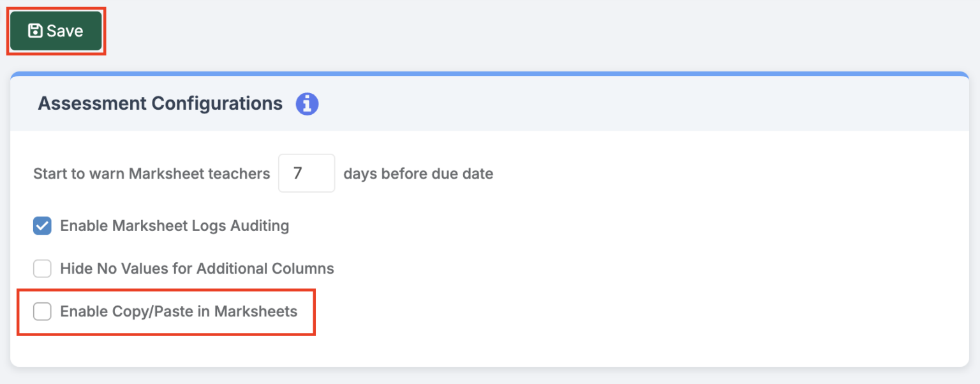Click the info tooltip icon beside the heading
Image resolution: width=980 pixels, height=384 pixels.
coord(307,103)
